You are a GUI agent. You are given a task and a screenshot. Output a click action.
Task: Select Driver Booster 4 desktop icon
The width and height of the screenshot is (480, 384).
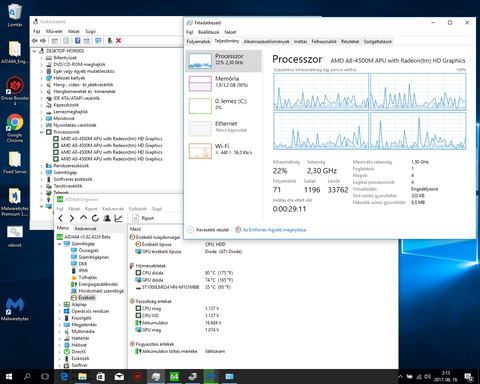point(15,91)
